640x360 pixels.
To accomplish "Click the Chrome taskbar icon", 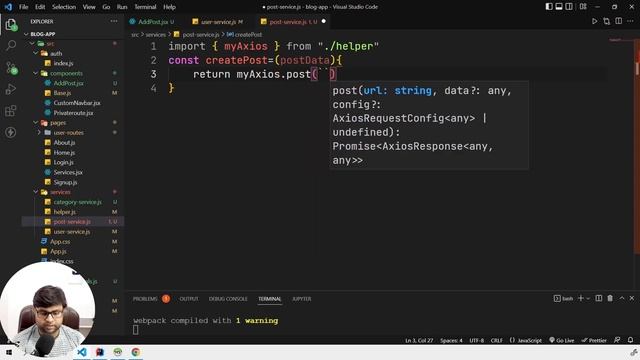I will tap(136, 352).
